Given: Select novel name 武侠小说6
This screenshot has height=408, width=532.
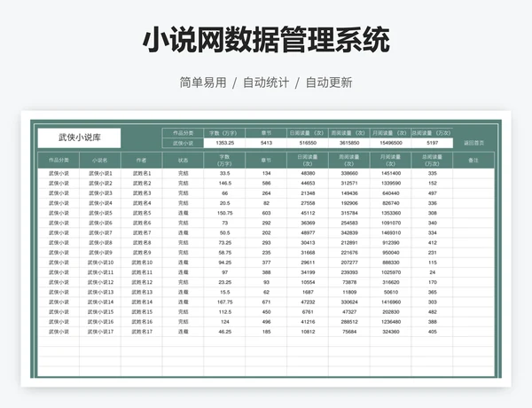Looking at the screenshot, I should click(x=100, y=223).
